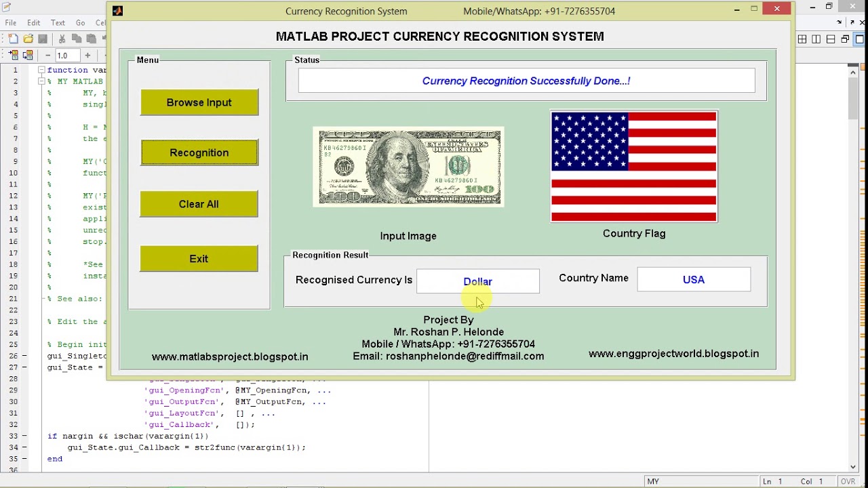Restore down the MATLAB editor window
This screenshot has height=488, width=868.
click(829, 6)
